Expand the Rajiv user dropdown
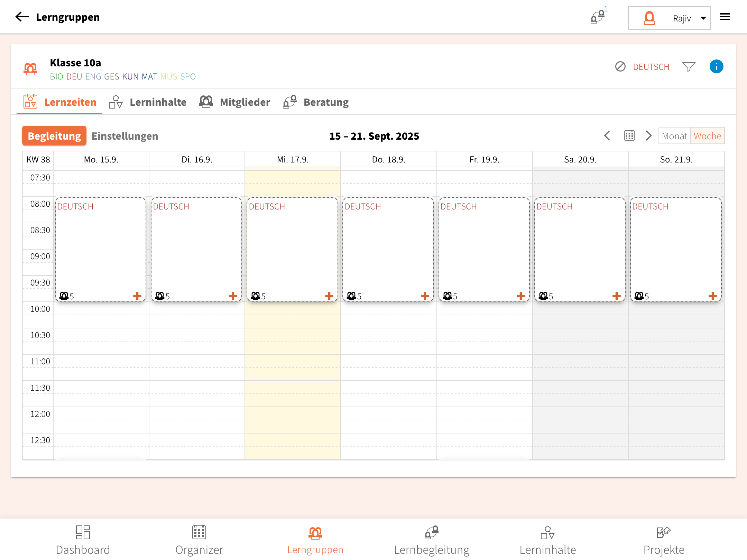747x560 pixels. [x=703, y=18]
